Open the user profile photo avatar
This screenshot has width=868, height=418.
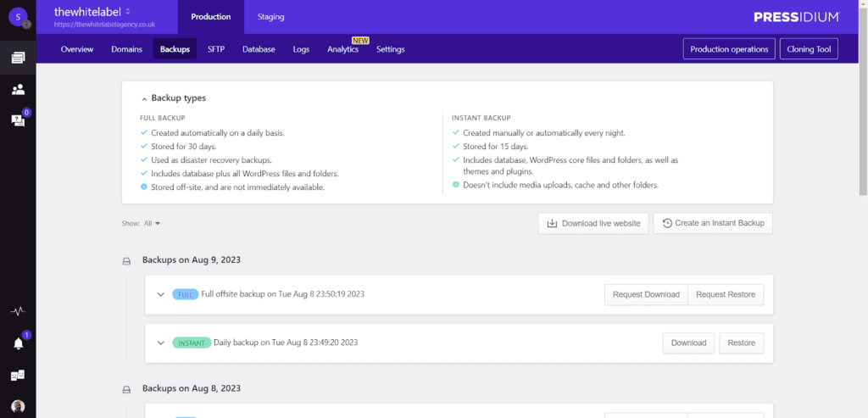point(18,406)
